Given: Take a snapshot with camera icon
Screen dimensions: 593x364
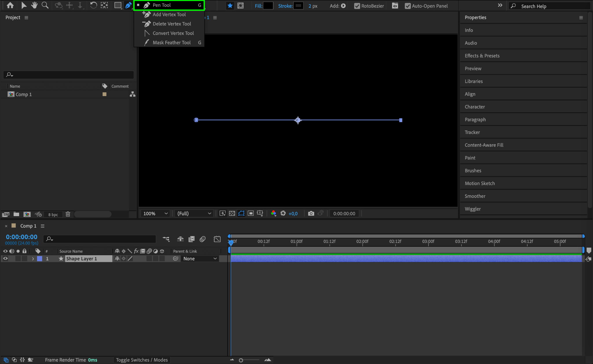Looking at the screenshot, I should [311, 214].
